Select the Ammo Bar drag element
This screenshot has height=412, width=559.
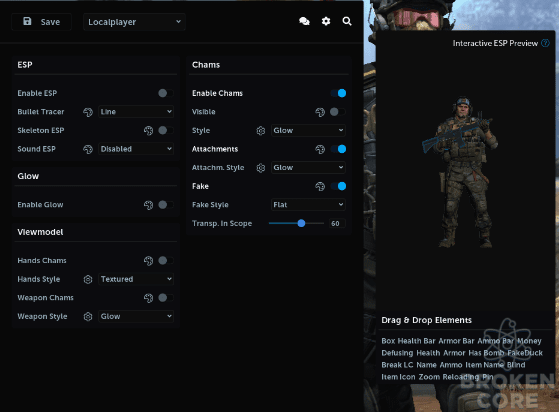pyautogui.click(x=496, y=341)
